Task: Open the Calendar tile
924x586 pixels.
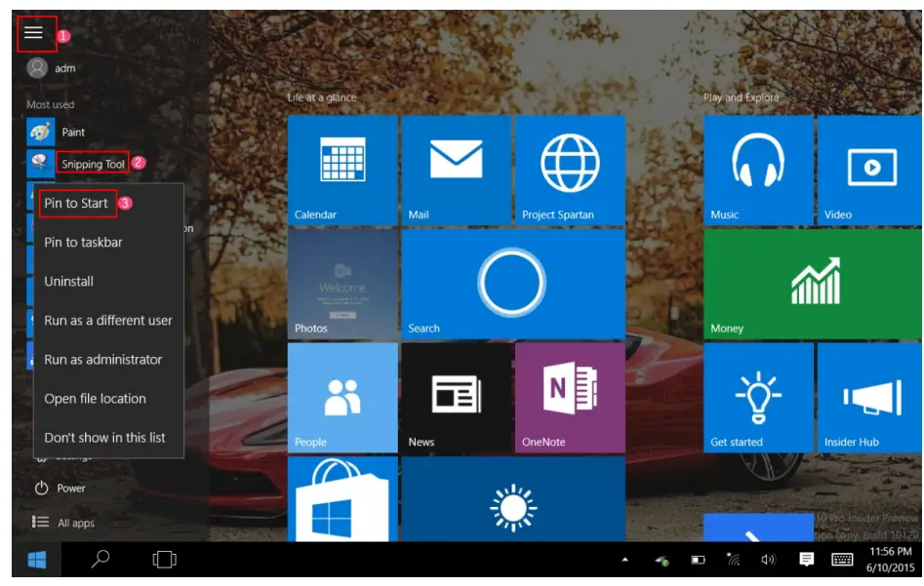Action: 342,171
